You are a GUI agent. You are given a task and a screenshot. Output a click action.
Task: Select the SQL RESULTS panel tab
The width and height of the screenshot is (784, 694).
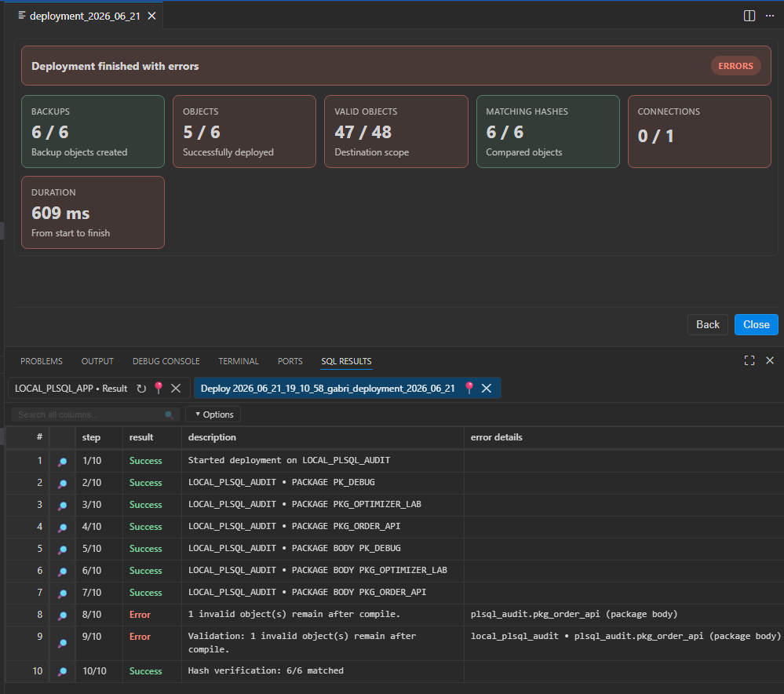click(x=346, y=361)
